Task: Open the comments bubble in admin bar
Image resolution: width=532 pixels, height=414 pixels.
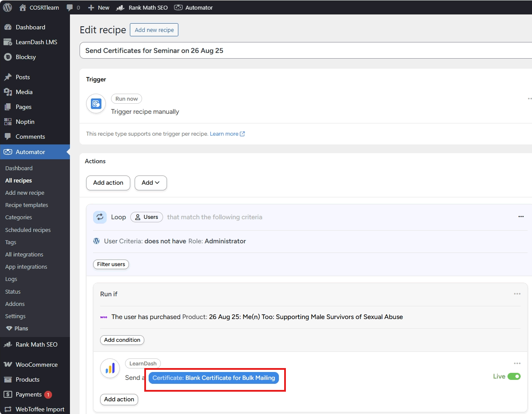Action: 73,7
